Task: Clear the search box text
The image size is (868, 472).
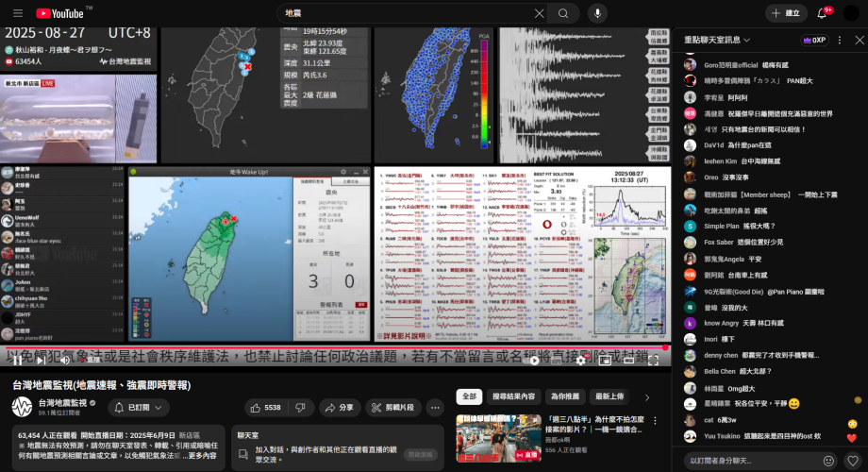Action: (x=539, y=13)
